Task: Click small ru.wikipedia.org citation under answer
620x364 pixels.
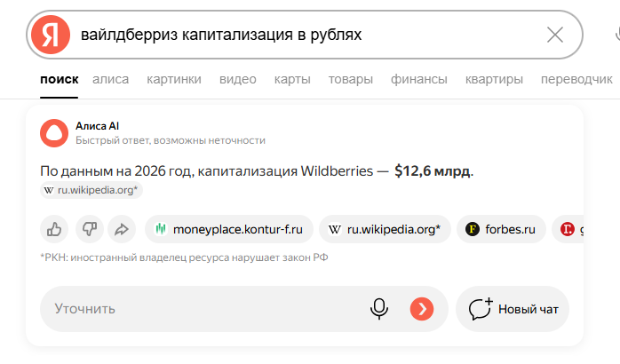Action: tap(91, 190)
